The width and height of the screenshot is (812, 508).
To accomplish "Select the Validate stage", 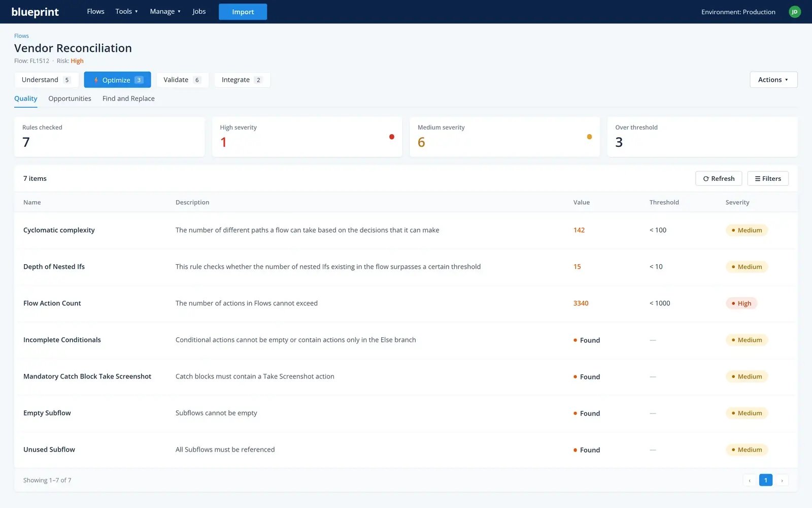I will 182,80.
